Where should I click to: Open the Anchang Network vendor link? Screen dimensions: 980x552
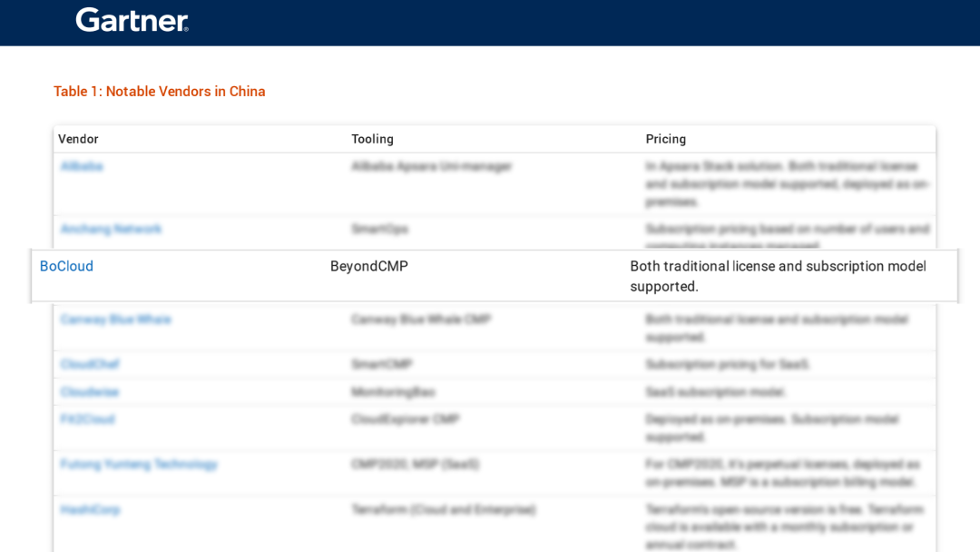point(111,229)
